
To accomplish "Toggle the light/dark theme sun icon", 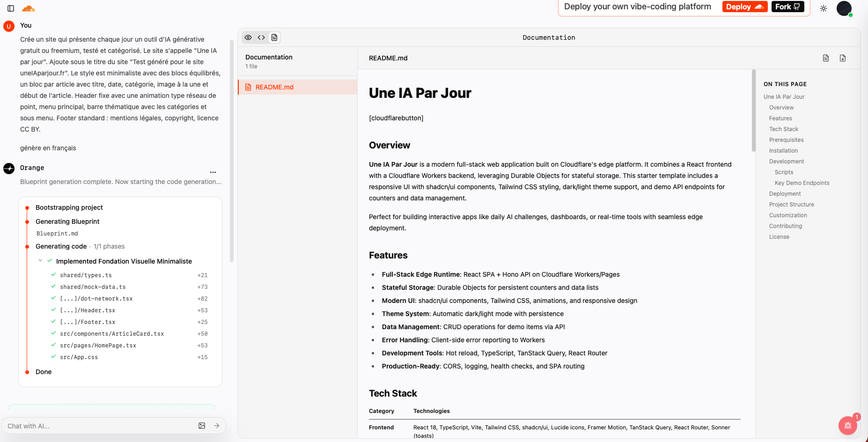I will (x=824, y=8).
